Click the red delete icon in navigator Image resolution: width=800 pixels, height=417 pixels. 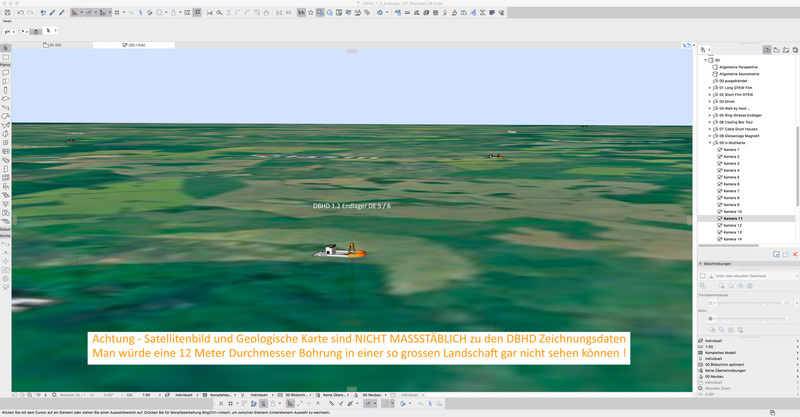tap(795, 254)
